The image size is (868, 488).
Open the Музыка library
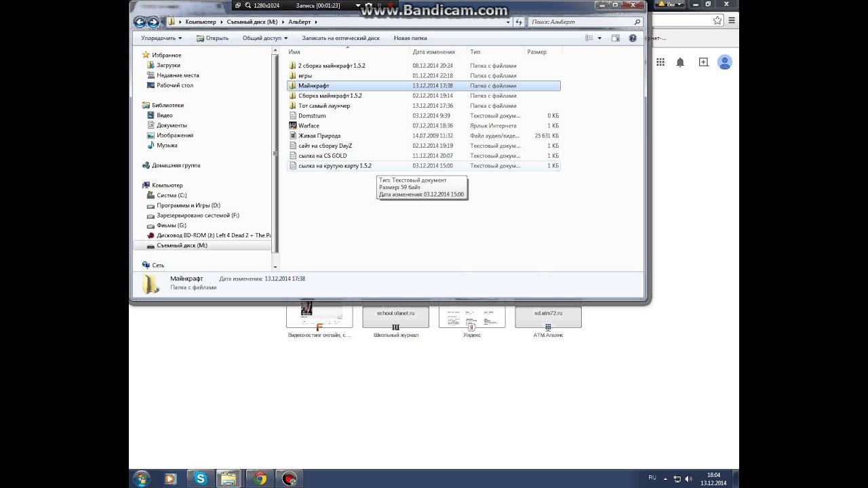tap(167, 145)
